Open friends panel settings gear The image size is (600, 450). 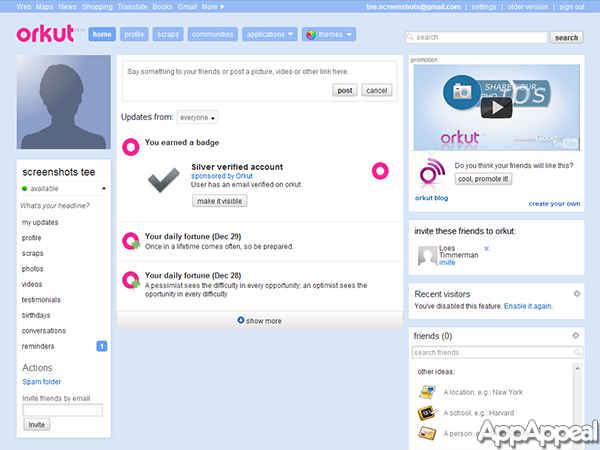pos(576,336)
